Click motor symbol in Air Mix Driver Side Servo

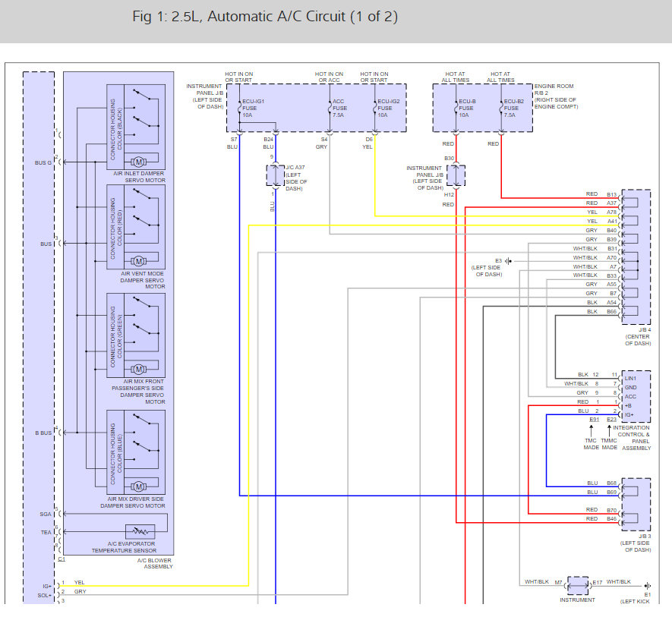point(138,486)
